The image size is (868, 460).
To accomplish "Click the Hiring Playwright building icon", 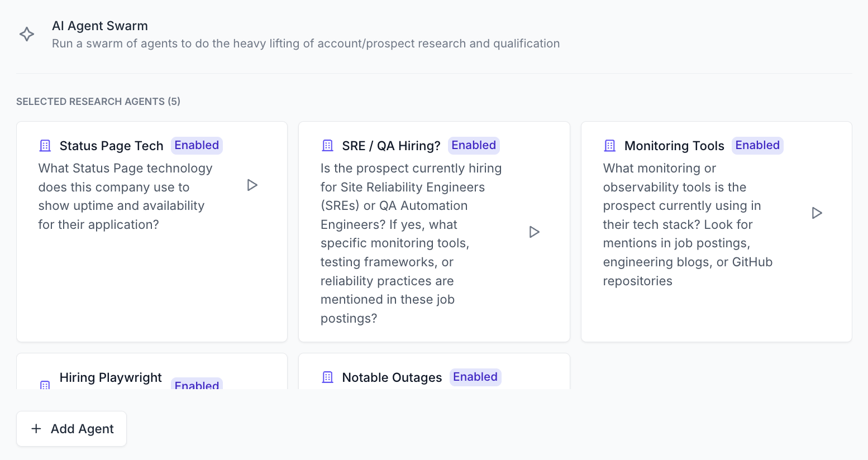I will click(45, 385).
